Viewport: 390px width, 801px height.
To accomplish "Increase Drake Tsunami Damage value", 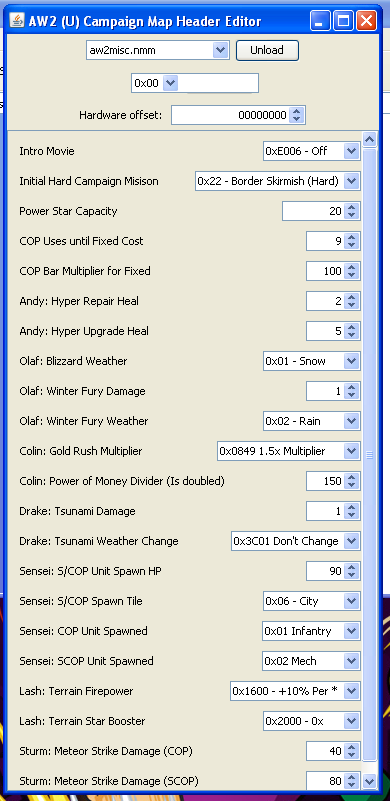I will click(351, 507).
